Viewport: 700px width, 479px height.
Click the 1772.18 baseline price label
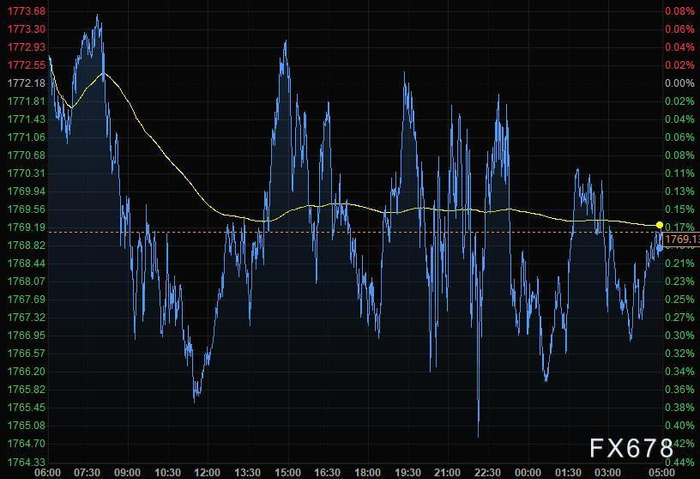(26, 83)
